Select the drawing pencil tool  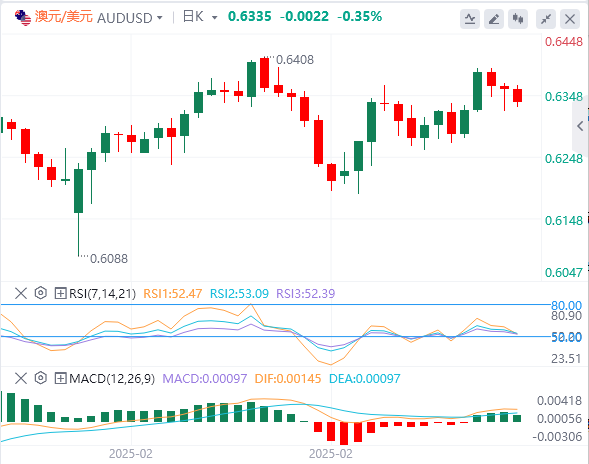tap(494, 18)
